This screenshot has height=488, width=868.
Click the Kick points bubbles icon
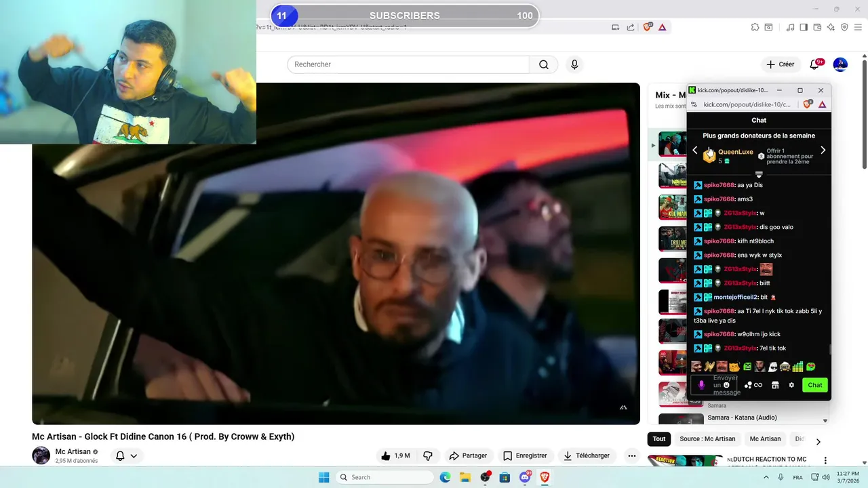[x=749, y=385]
